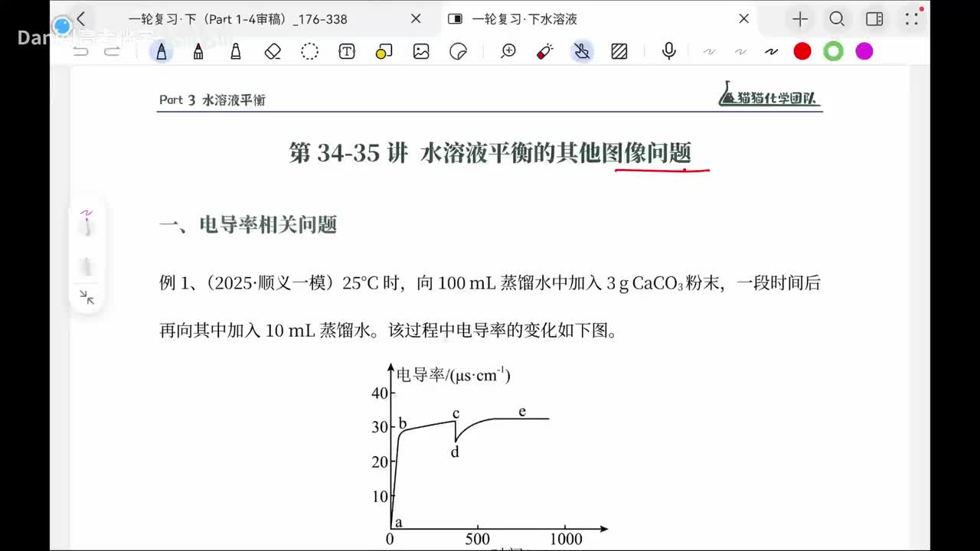980x551 pixels.
Task: Click the line 再向其中加入 10 mL 蒸馏水
Action: point(388,331)
